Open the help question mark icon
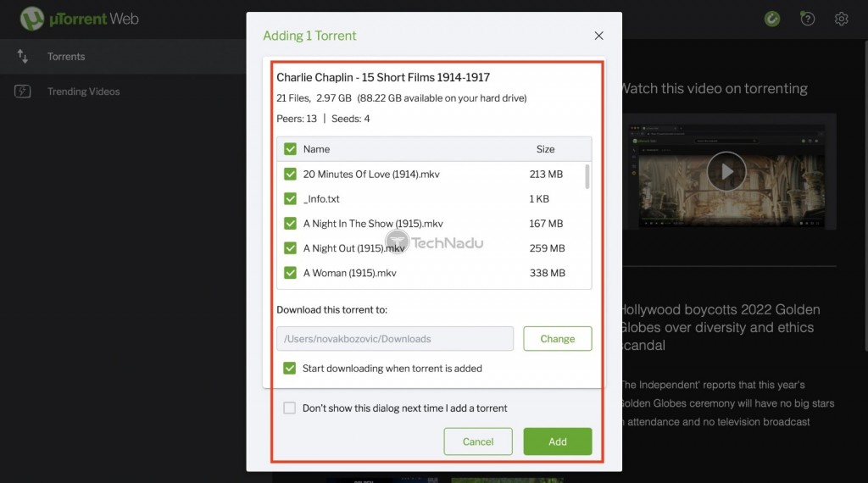Image resolution: width=868 pixels, height=483 pixels. click(807, 19)
